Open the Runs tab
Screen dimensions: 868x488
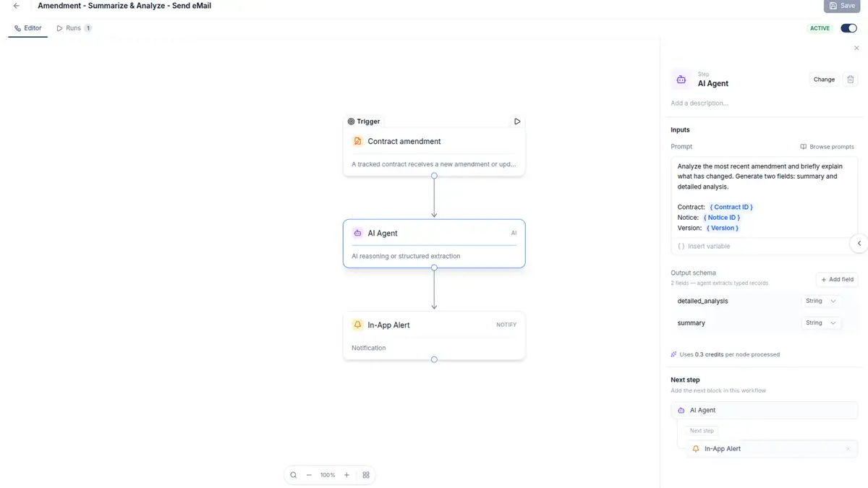click(x=73, y=28)
